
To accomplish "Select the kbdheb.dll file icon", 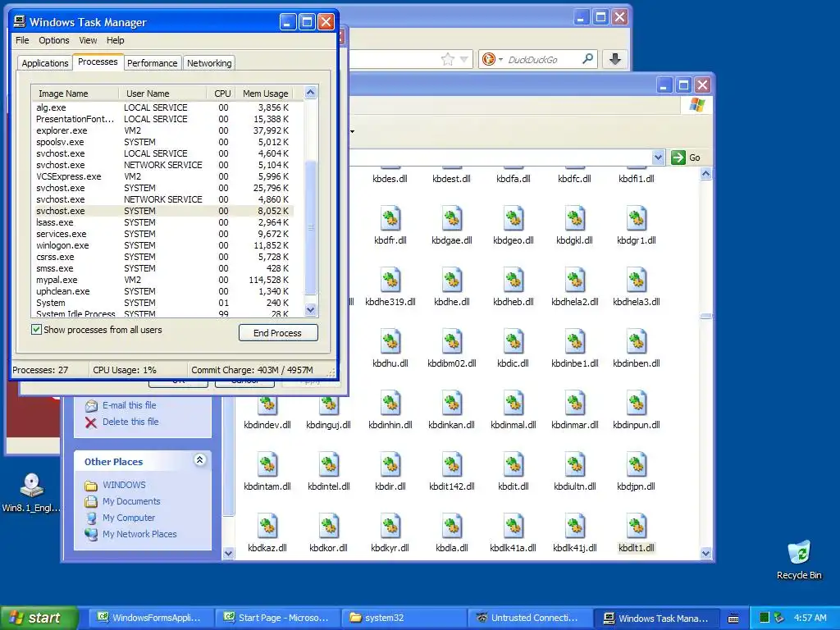I will tap(514, 281).
